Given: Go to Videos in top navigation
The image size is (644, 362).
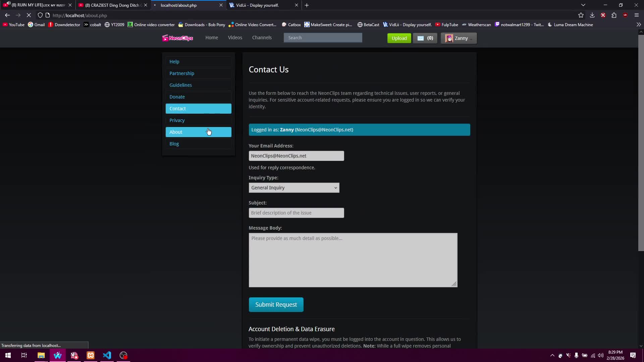Looking at the screenshot, I should click(235, 38).
